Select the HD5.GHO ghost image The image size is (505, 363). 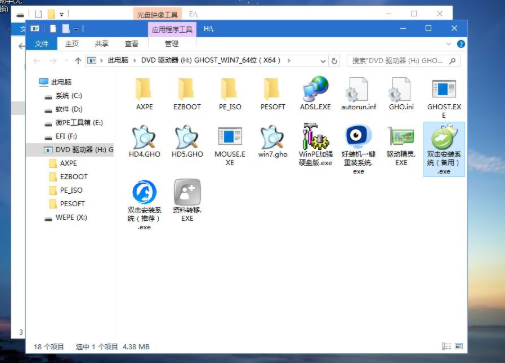tap(187, 141)
